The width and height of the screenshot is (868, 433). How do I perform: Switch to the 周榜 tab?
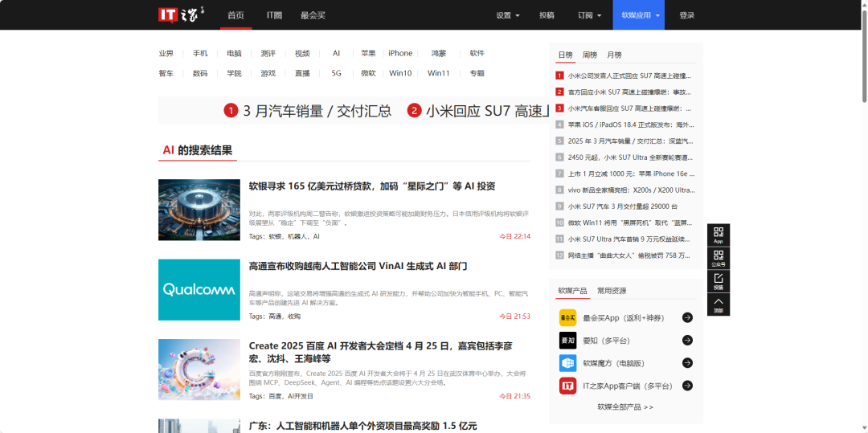[x=590, y=55]
